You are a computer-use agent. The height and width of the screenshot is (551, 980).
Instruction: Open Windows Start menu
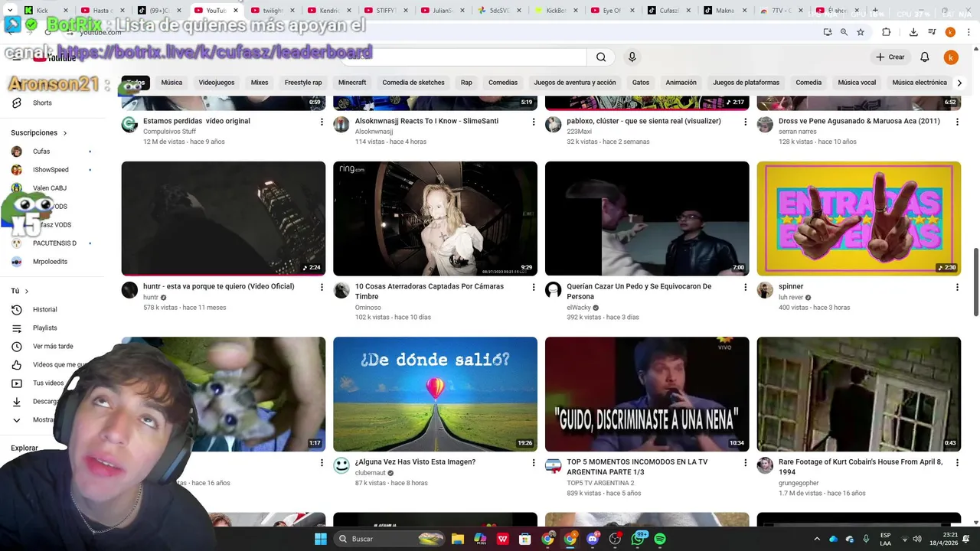pyautogui.click(x=320, y=539)
